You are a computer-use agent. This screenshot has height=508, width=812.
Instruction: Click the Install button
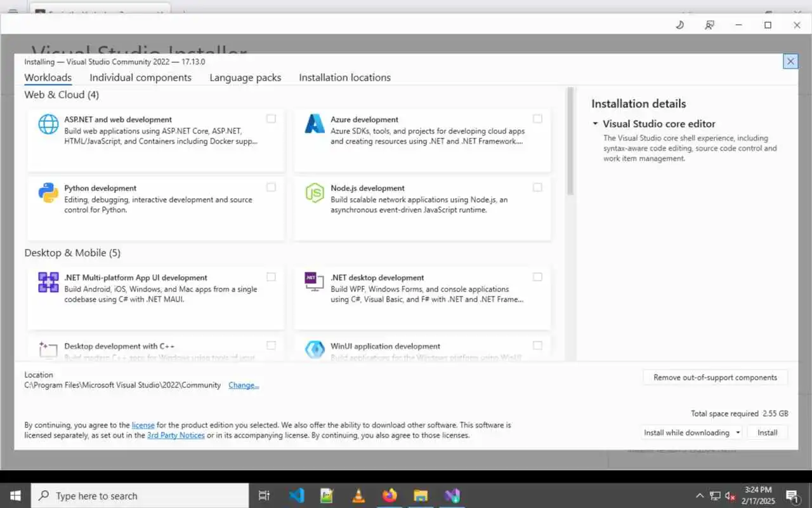pyautogui.click(x=767, y=432)
